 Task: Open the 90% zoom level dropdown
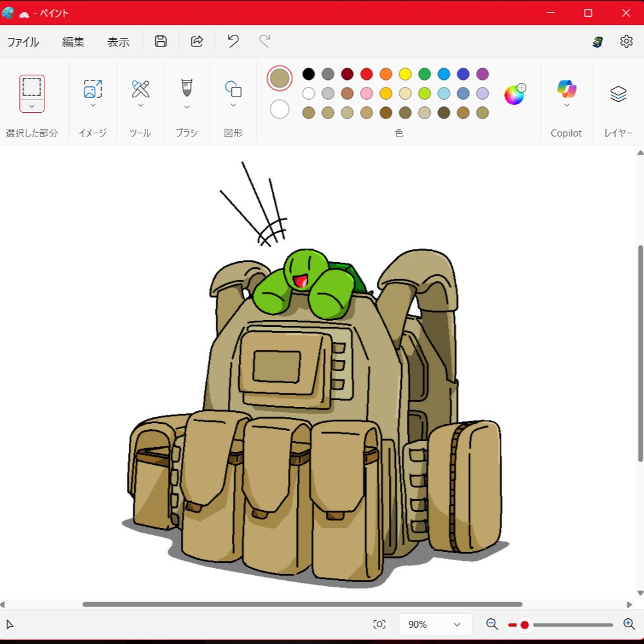click(435, 624)
